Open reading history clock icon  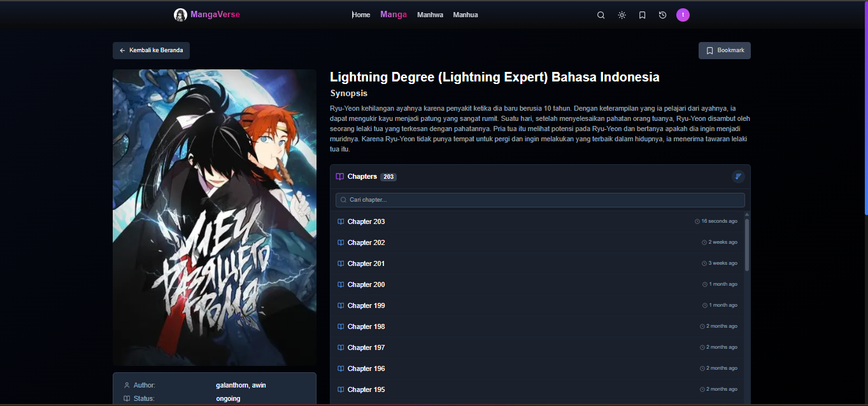(662, 15)
